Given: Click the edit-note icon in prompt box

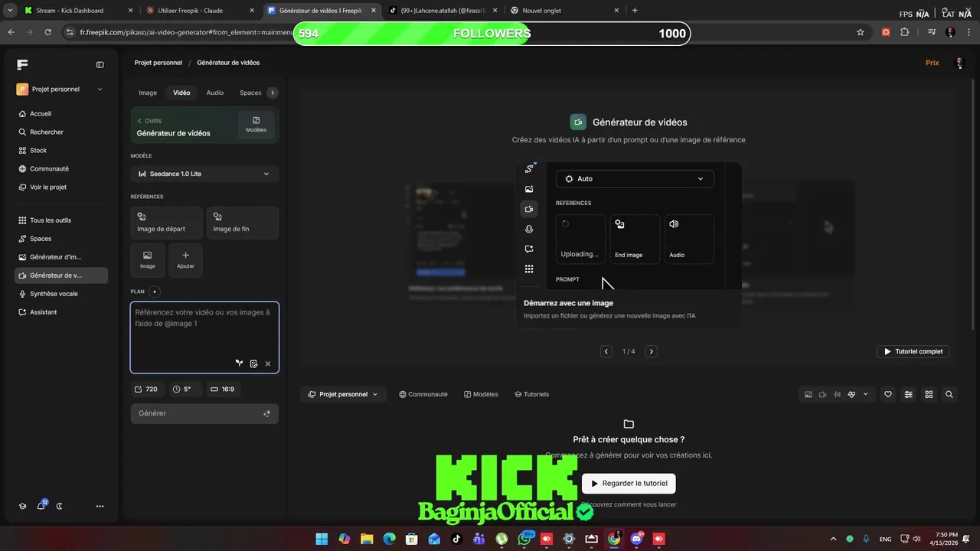Looking at the screenshot, I should coord(253,364).
